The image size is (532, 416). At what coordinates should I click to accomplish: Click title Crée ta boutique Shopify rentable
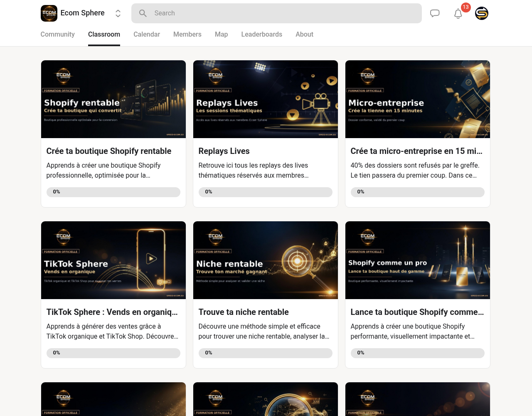[109, 151]
